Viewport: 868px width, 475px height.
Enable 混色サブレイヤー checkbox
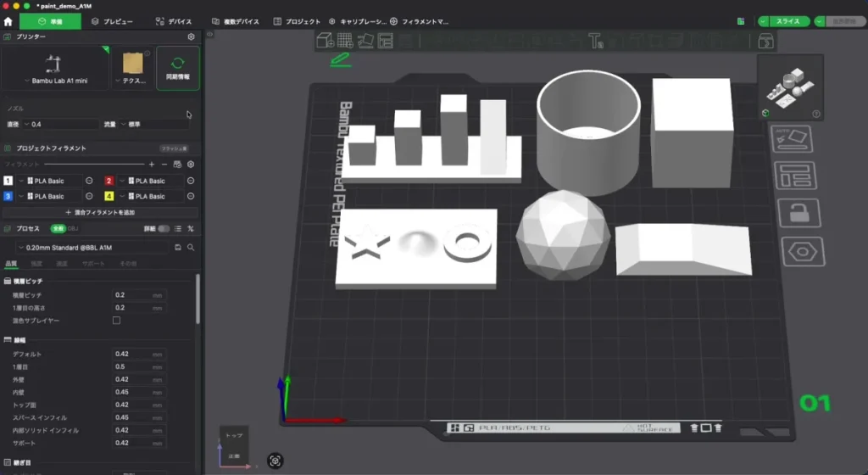pyautogui.click(x=116, y=321)
